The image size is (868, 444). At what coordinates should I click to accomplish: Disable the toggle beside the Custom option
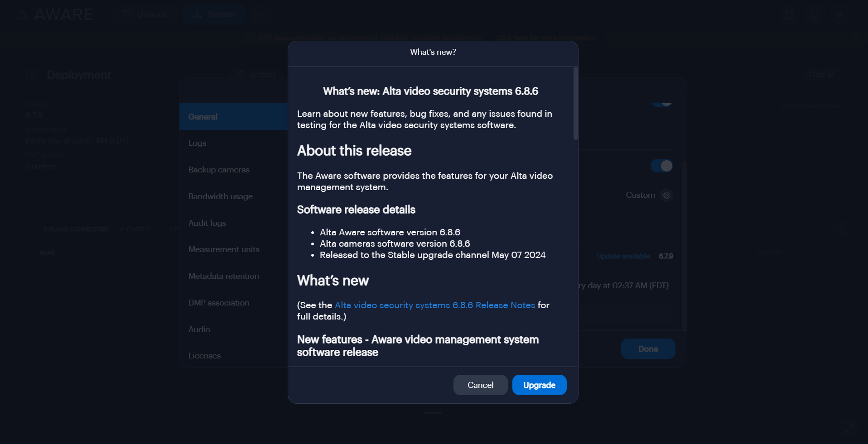[x=661, y=166]
